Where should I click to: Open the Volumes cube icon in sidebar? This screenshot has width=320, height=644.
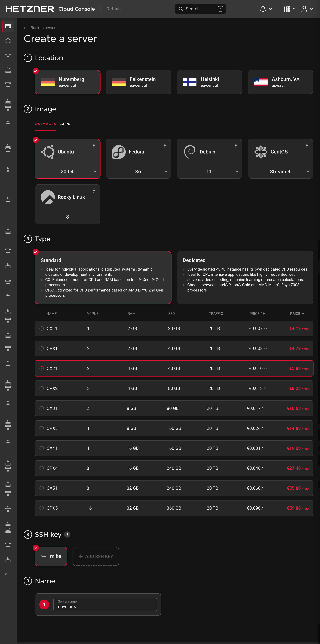8,41
